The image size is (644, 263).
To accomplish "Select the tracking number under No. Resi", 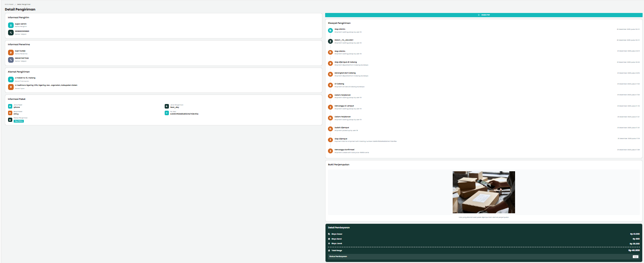I will click(x=184, y=114).
